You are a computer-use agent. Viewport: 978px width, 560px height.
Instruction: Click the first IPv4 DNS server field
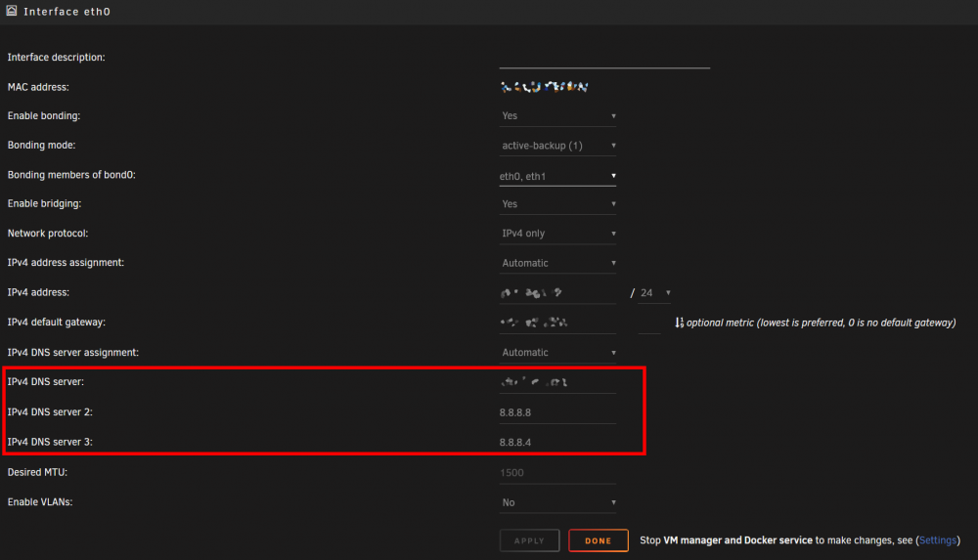click(x=557, y=382)
